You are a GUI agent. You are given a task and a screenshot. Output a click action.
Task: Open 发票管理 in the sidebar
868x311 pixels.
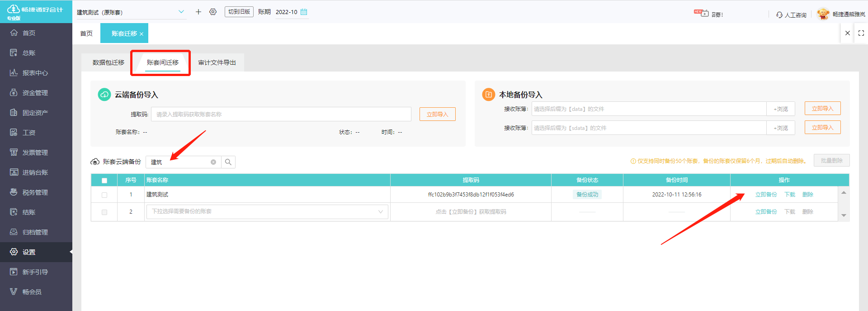[x=35, y=153]
